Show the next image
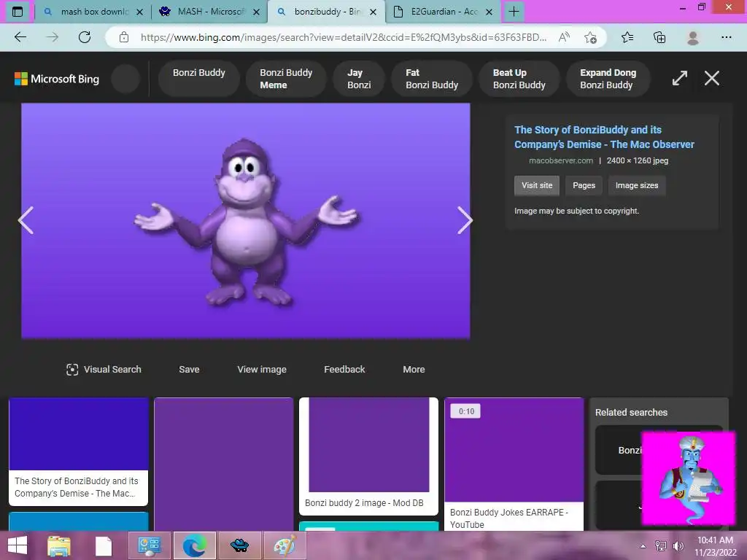 tap(465, 220)
